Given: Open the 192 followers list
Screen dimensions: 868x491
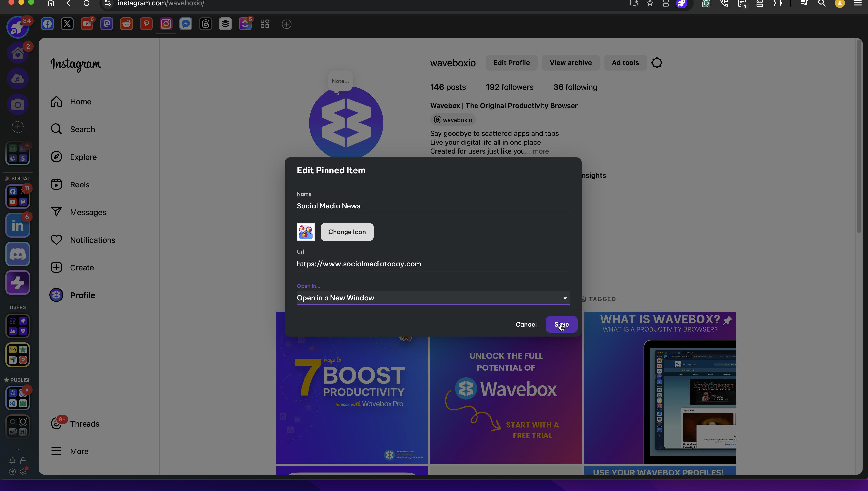Looking at the screenshot, I should [509, 87].
